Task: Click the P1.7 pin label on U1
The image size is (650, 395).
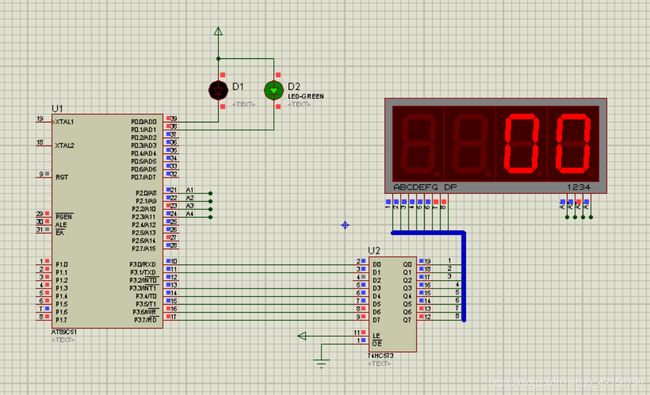Action: [x=61, y=320]
